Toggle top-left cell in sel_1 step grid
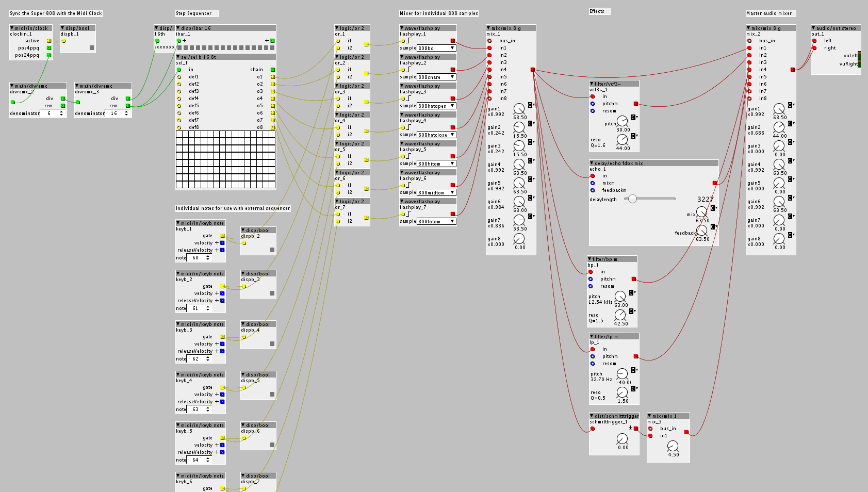This screenshot has width=868, height=492. pos(179,134)
